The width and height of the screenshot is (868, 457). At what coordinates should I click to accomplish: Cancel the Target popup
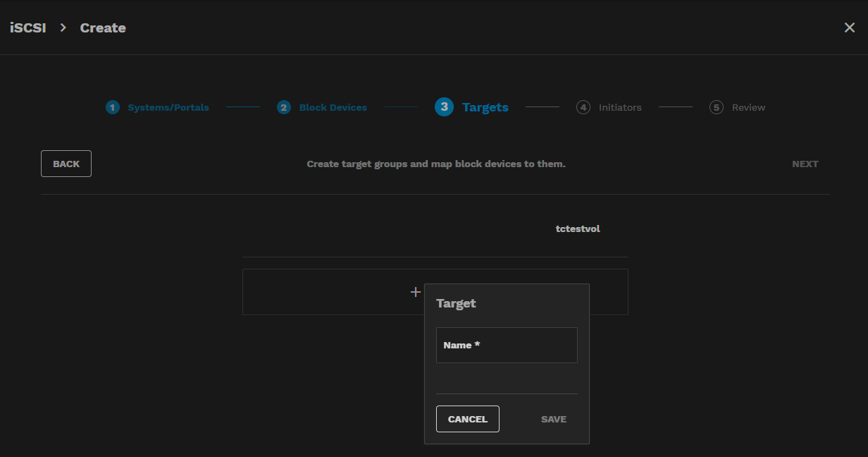(468, 419)
